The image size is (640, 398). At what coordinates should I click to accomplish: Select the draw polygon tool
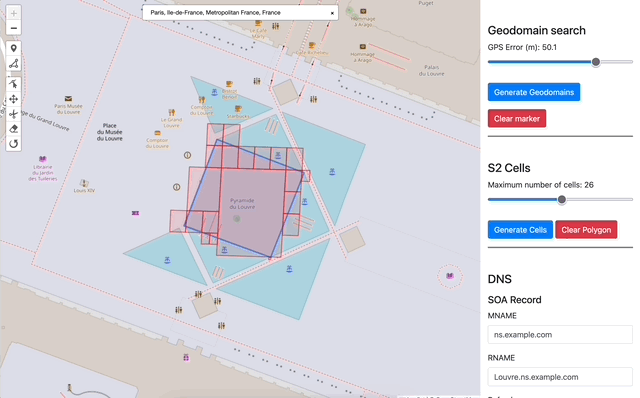pyautogui.click(x=13, y=64)
